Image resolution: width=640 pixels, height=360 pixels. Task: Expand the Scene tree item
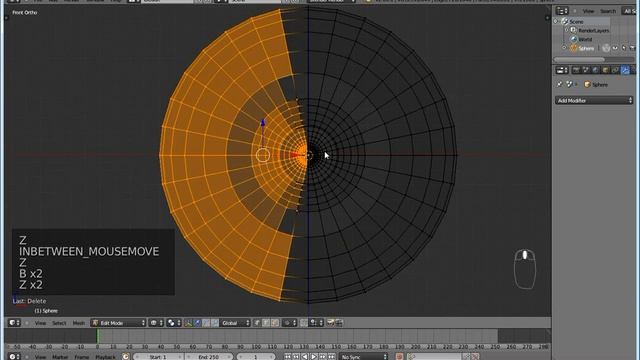click(x=556, y=21)
